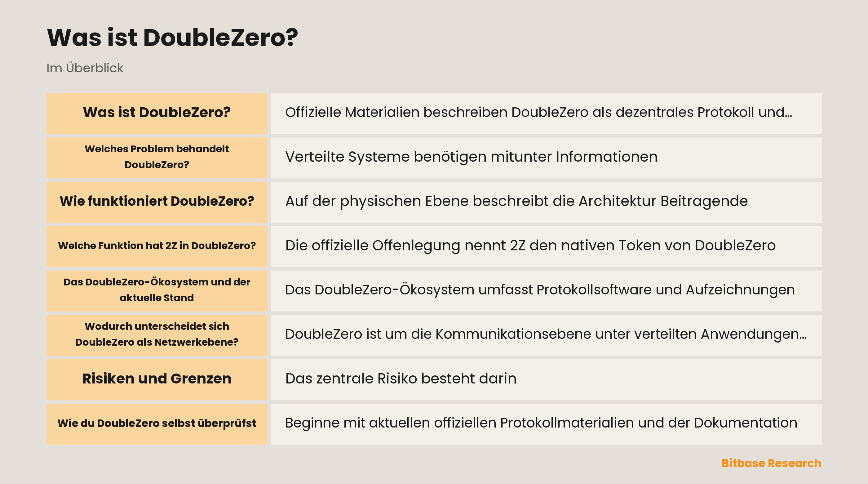Screen dimensions: 868x484
Task: Click 'Das DoubleZero-Ökosystem und der aktuelle Stand'
Action: pyautogui.click(x=157, y=291)
